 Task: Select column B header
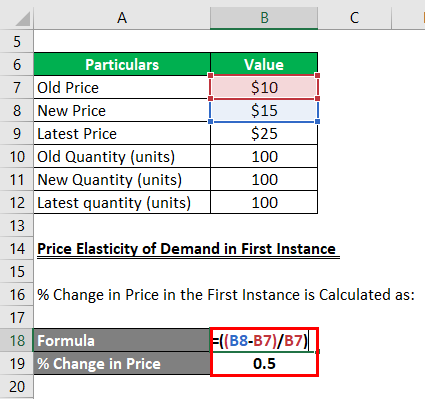point(264,18)
